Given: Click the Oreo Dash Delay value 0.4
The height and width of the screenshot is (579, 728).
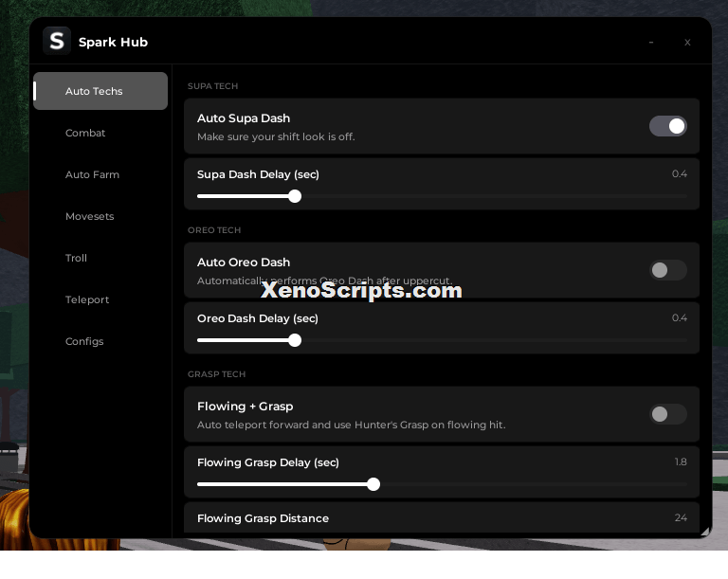Looking at the screenshot, I should coord(680,318).
